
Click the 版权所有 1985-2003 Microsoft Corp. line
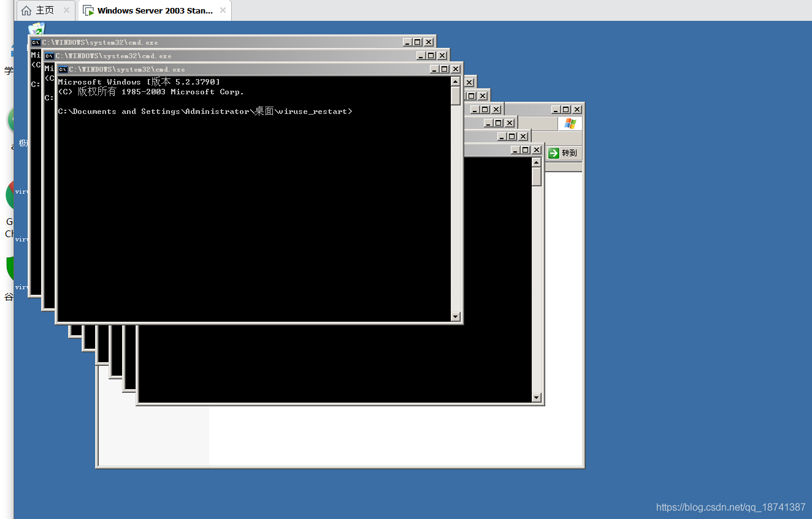[x=151, y=92]
